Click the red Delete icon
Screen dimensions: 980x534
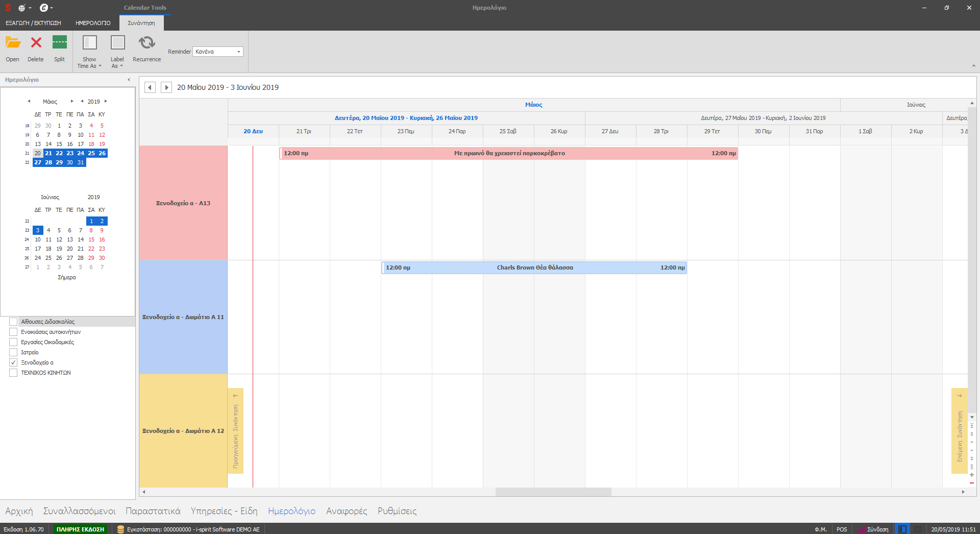tap(36, 43)
